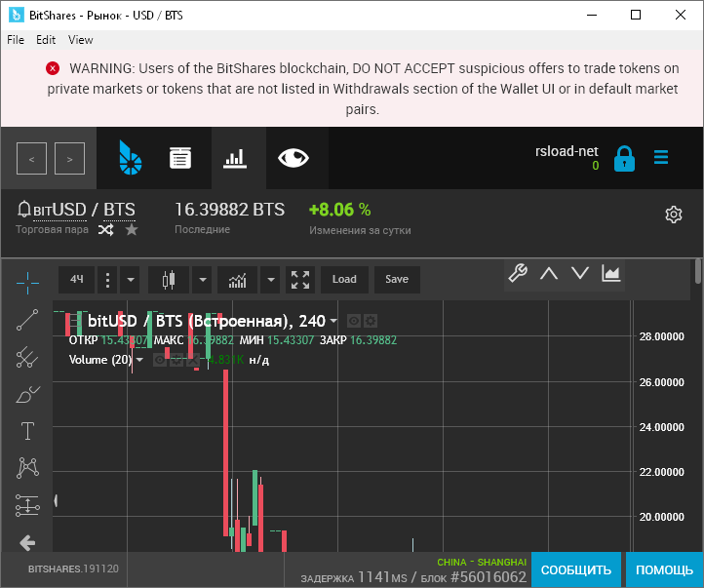Viewport: 704px width, 588px height.
Task: Open settings gear for bitUSD/BTS series
Action: 370,321
